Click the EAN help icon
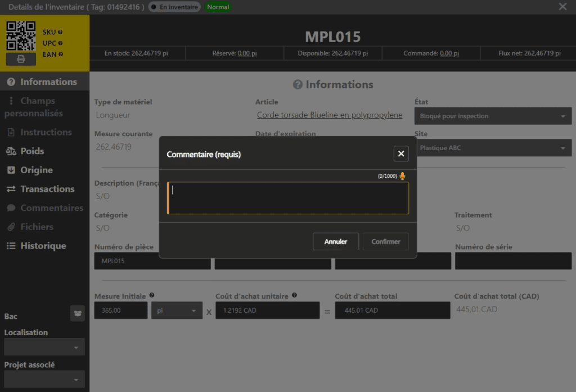 point(60,54)
